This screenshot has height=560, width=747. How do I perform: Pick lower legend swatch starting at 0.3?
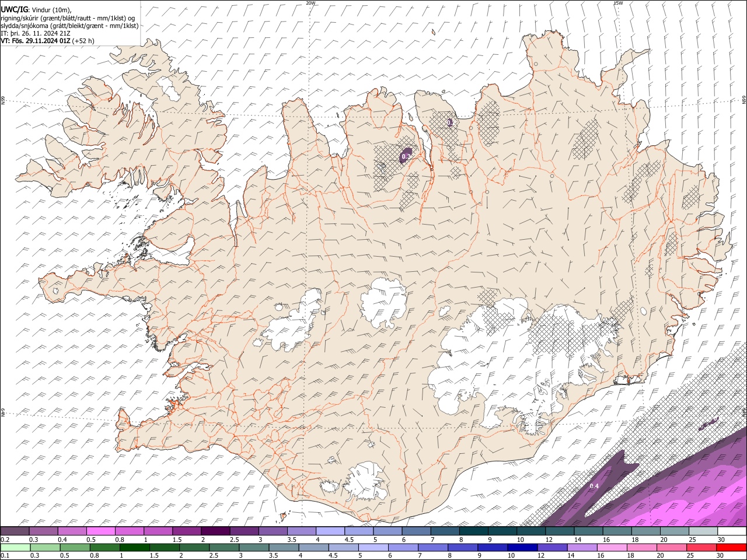tap(45, 547)
